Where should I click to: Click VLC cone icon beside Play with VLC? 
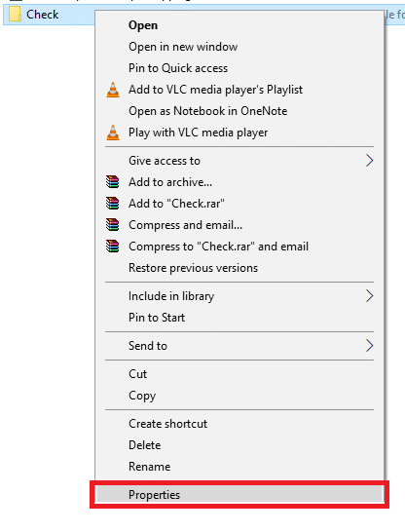pyautogui.click(x=113, y=133)
